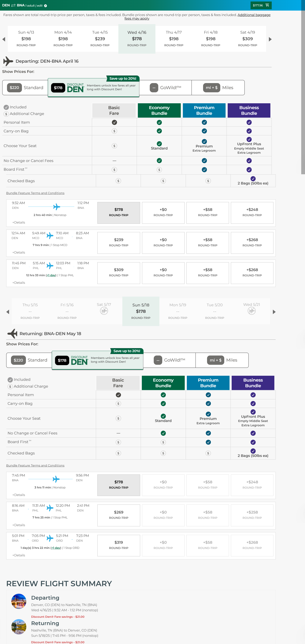Show later departure dates with right arrow
The width and height of the screenshot is (305, 644).
[270, 39]
